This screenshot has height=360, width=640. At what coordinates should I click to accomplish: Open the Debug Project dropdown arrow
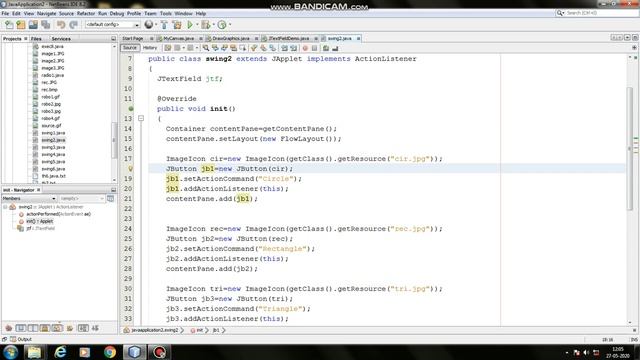point(213,25)
